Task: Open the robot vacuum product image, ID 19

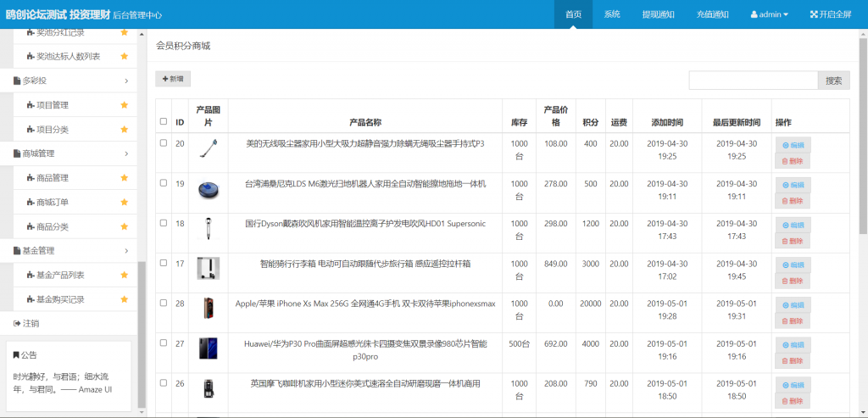Action: [x=209, y=189]
